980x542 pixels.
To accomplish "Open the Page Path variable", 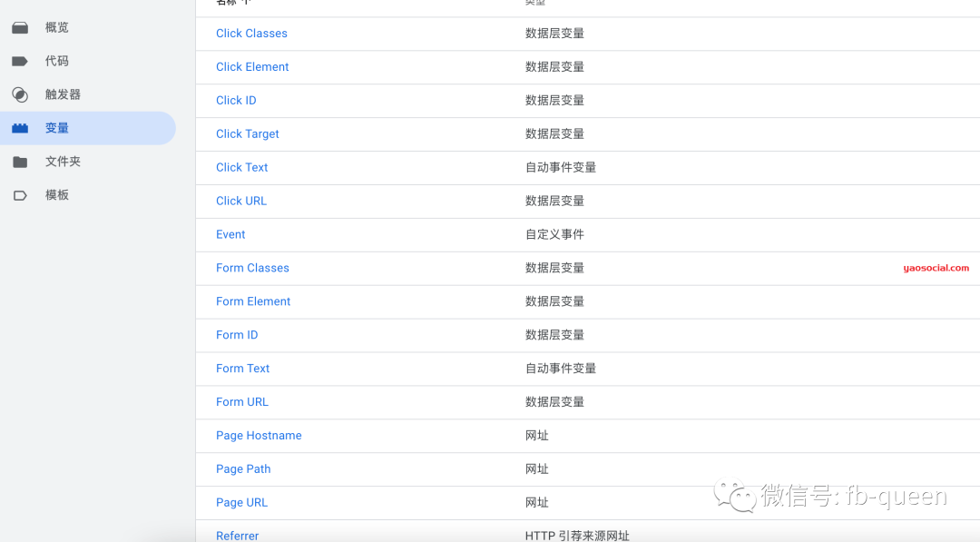I will tap(243, 468).
